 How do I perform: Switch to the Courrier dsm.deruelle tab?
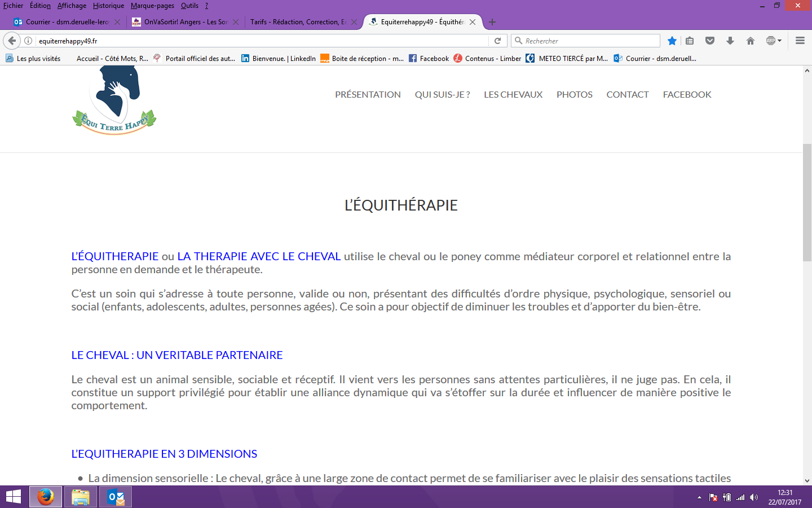[67, 22]
